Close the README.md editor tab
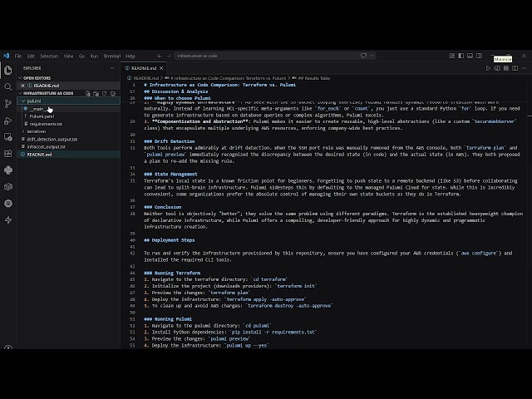The height and width of the screenshot is (399, 532). (x=161, y=68)
